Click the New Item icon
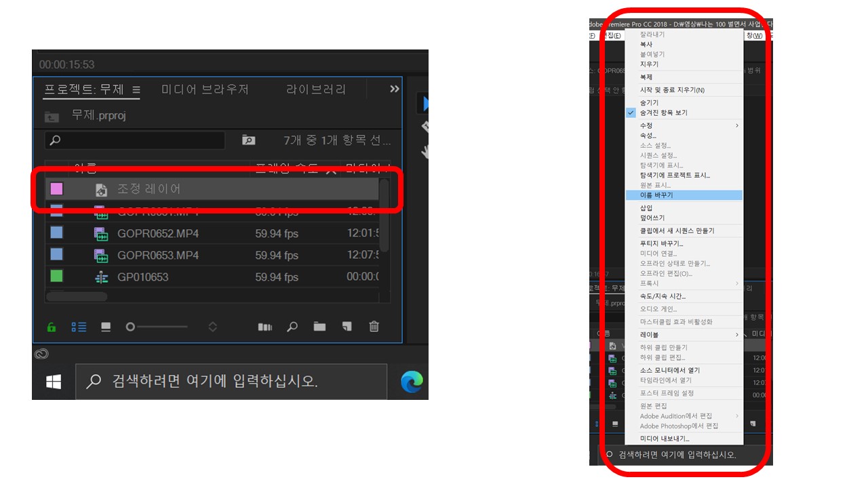Viewport: 868px width, 488px height. [347, 327]
